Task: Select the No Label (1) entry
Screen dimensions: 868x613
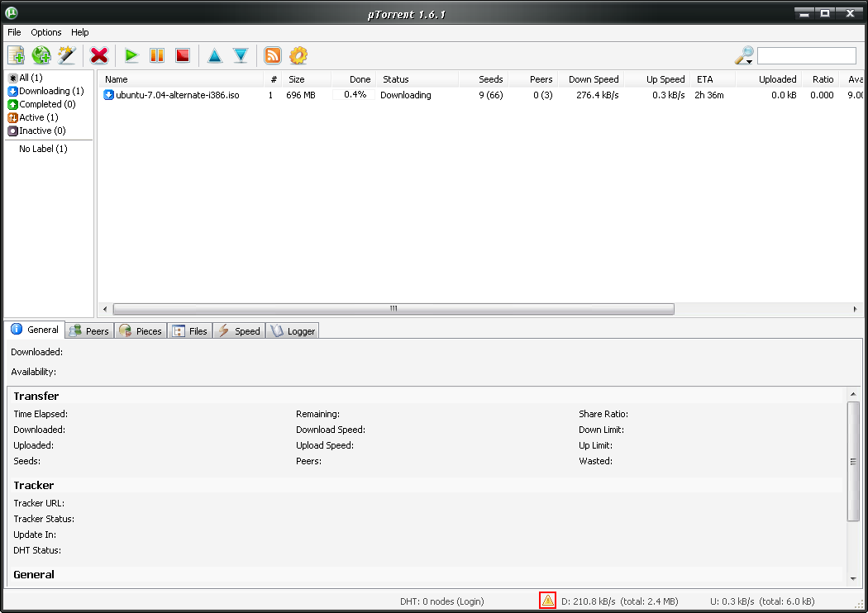Action: [43, 148]
